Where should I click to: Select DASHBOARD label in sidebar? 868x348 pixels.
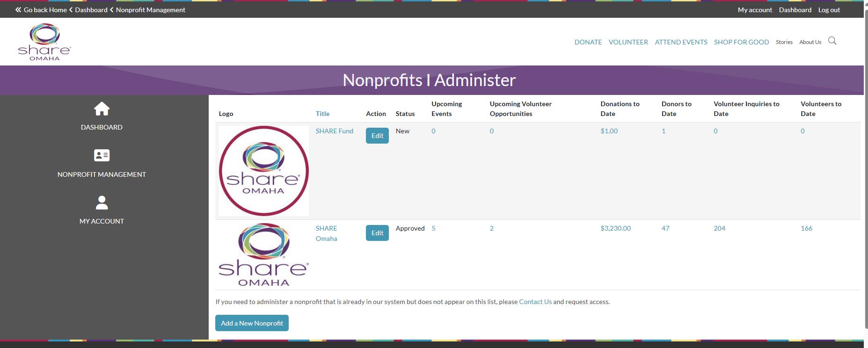102,127
